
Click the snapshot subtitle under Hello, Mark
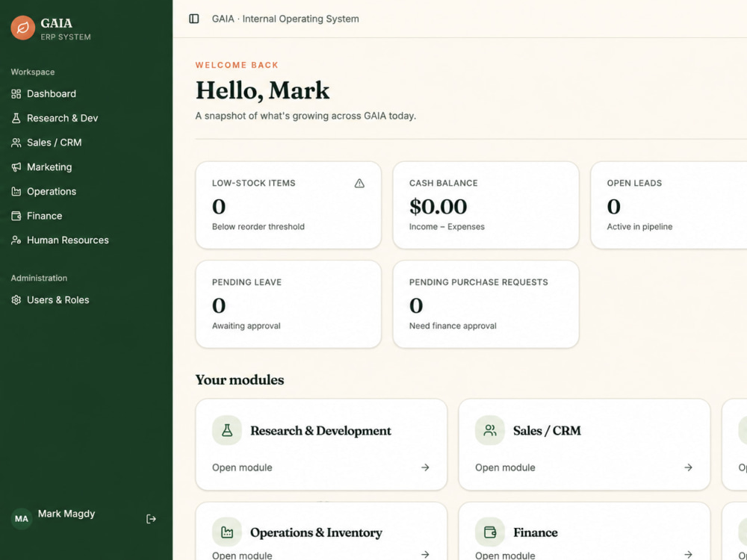click(x=306, y=116)
